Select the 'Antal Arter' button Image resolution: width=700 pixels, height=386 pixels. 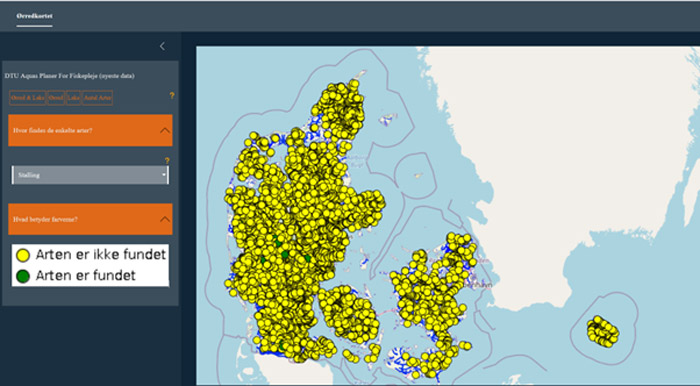pos(98,98)
